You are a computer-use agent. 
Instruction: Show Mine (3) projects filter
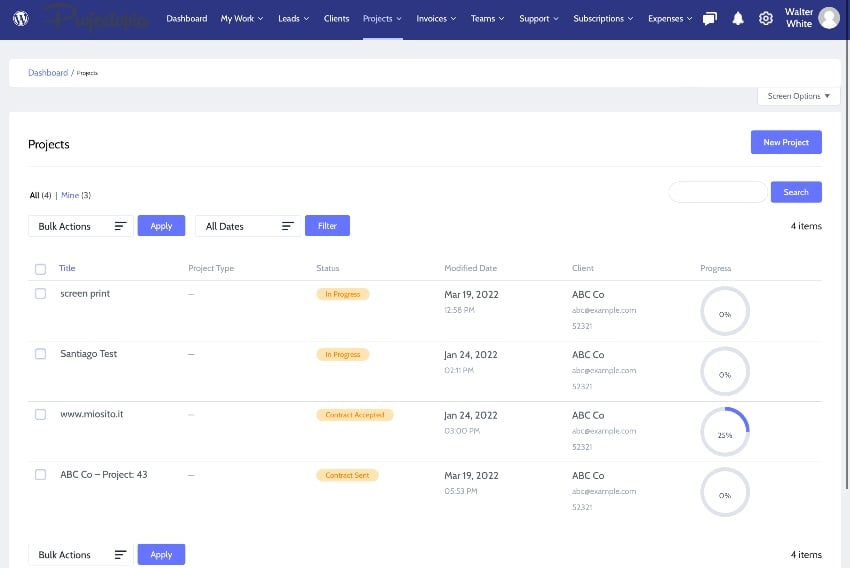(76, 195)
